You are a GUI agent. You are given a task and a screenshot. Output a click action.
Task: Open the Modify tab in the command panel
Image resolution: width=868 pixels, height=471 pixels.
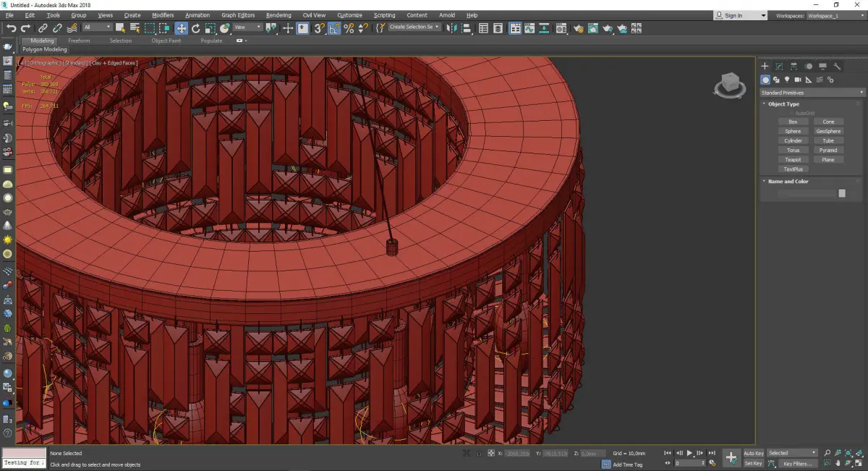point(779,67)
